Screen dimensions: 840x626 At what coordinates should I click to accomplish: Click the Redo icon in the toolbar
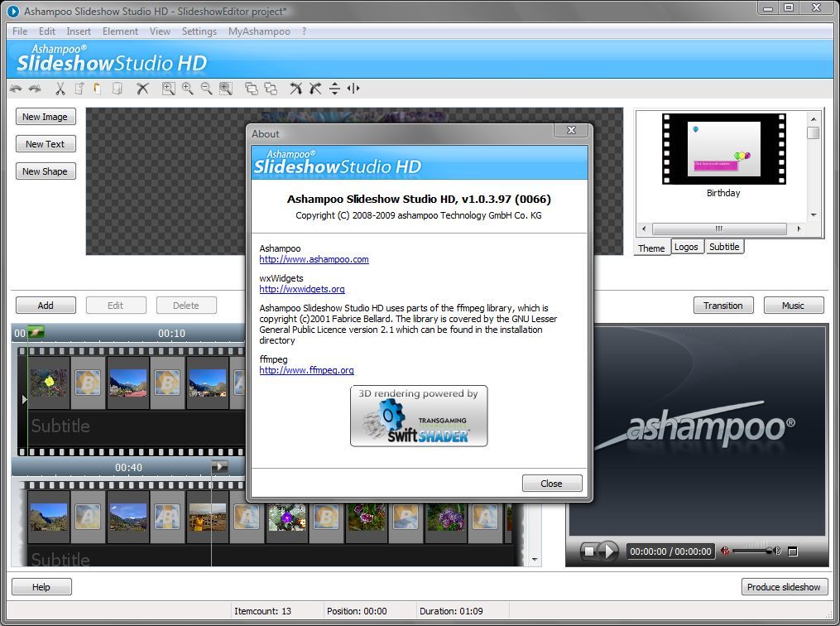tap(33, 88)
